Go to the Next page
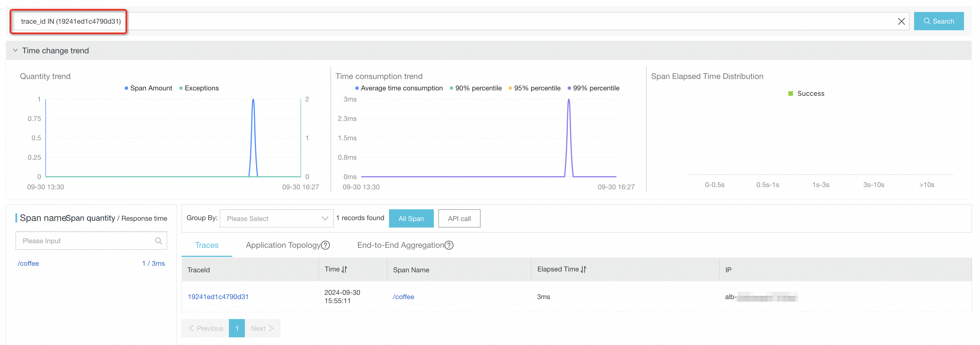The height and width of the screenshot is (345, 980). tap(263, 328)
